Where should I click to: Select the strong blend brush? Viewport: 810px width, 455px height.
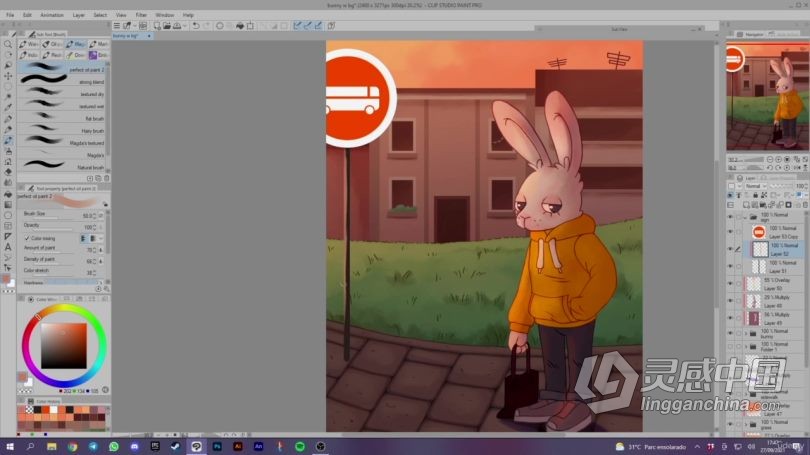pyautogui.click(x=63, y=81)
